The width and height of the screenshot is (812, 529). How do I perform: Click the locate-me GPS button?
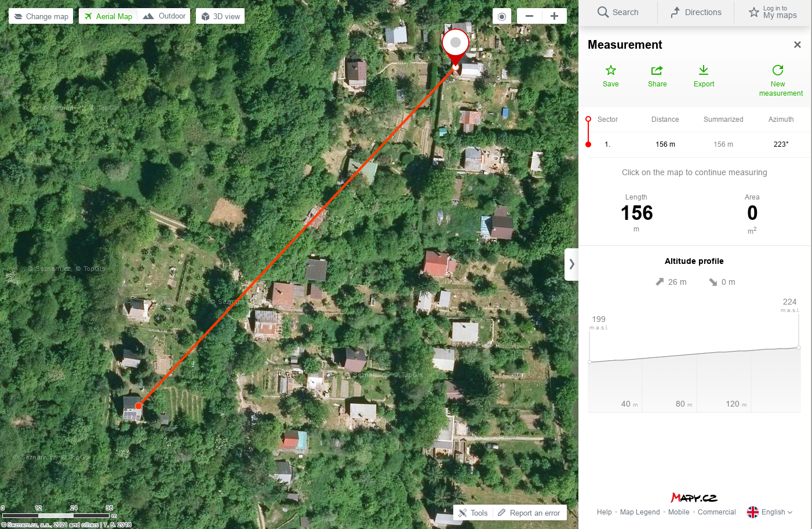coord(502,16)
